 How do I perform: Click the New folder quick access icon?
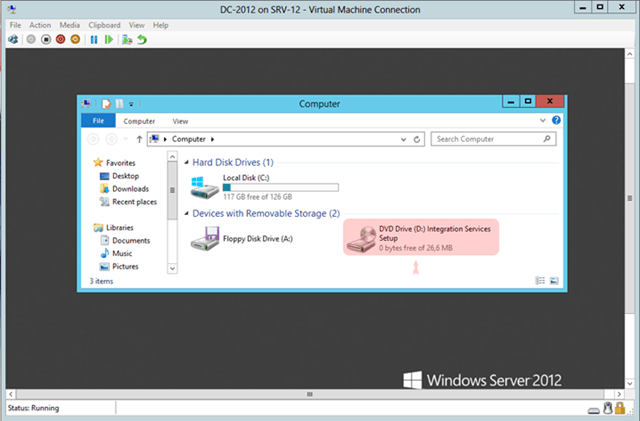pyautogui.click(x=119, y=104)
